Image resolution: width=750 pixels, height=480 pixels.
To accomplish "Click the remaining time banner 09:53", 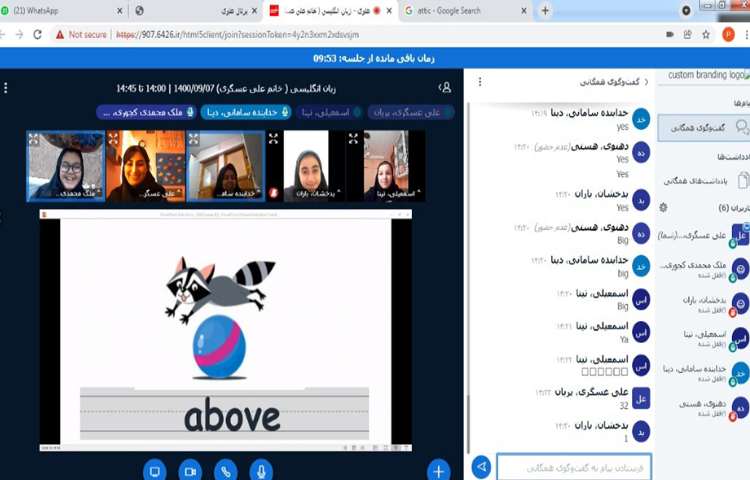I will point(374,58).
